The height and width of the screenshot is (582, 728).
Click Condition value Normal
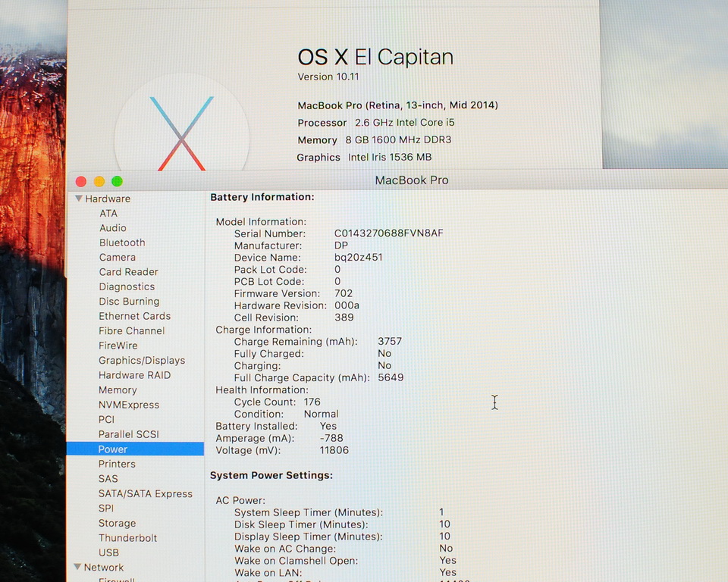coord(322,414)
